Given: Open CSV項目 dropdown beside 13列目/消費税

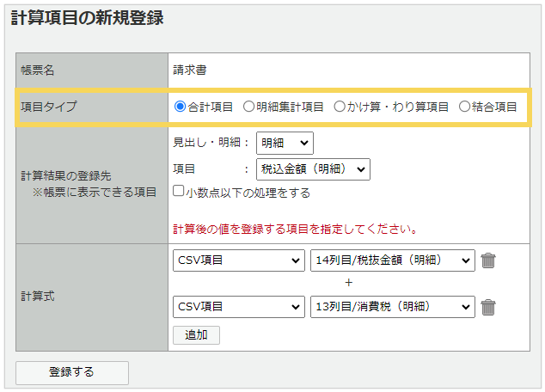Looking at the screenshot, I should tap(239, 306).
